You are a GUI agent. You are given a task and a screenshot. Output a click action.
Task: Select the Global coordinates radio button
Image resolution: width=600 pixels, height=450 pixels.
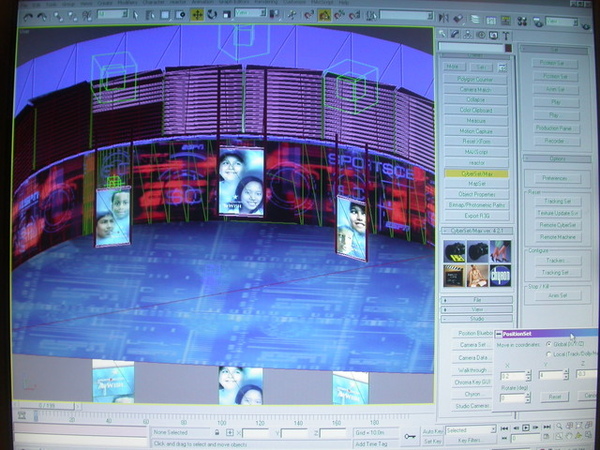coord(549,344)
